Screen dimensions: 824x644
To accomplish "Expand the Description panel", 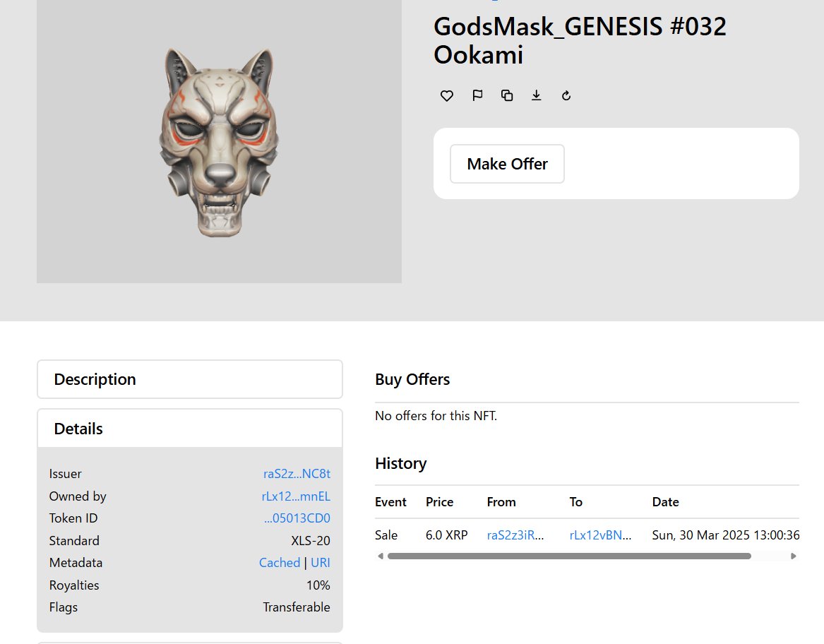I will [190, 379].
